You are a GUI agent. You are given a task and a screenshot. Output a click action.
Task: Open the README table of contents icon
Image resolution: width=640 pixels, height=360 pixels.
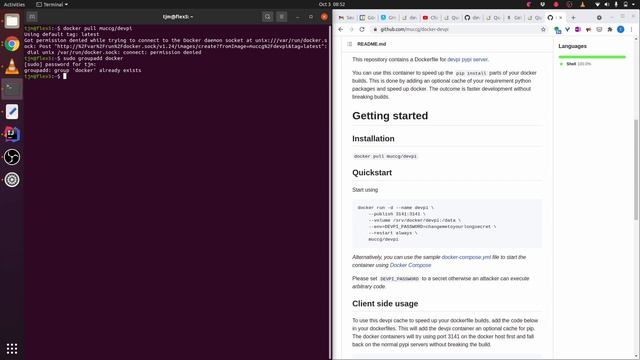[349, 44]
